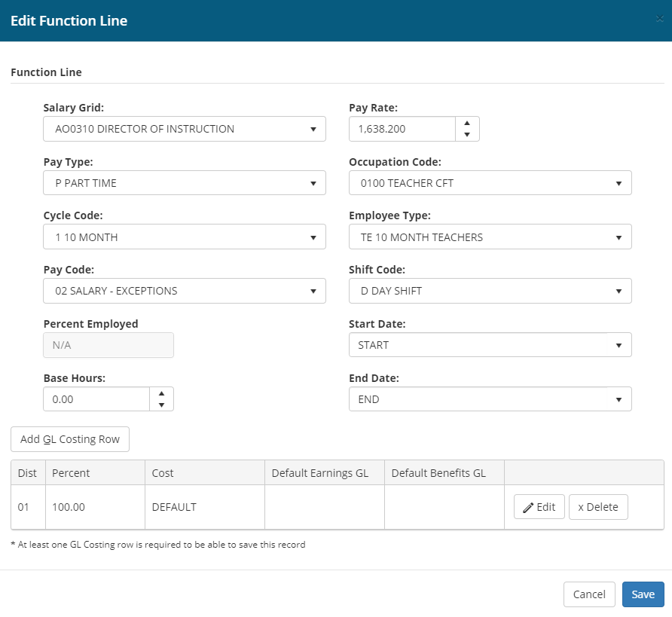Cancel editing the function line
The image size is (672, 617).
589,594
